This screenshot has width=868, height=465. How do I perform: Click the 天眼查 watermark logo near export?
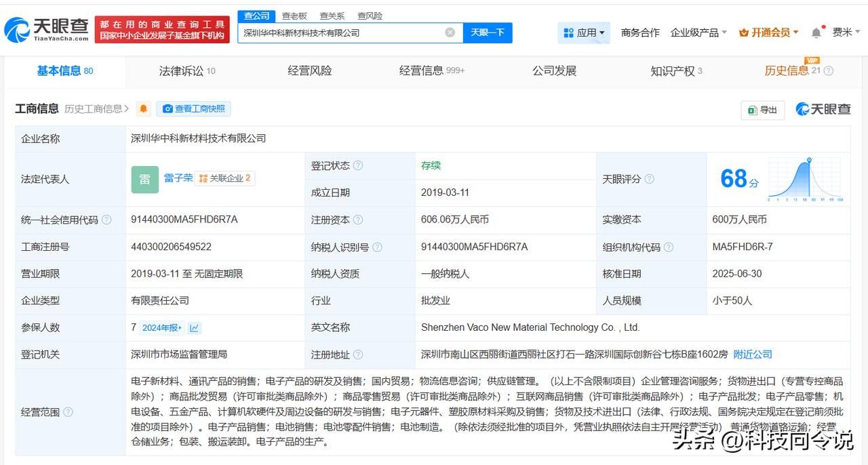coord(823,109)
